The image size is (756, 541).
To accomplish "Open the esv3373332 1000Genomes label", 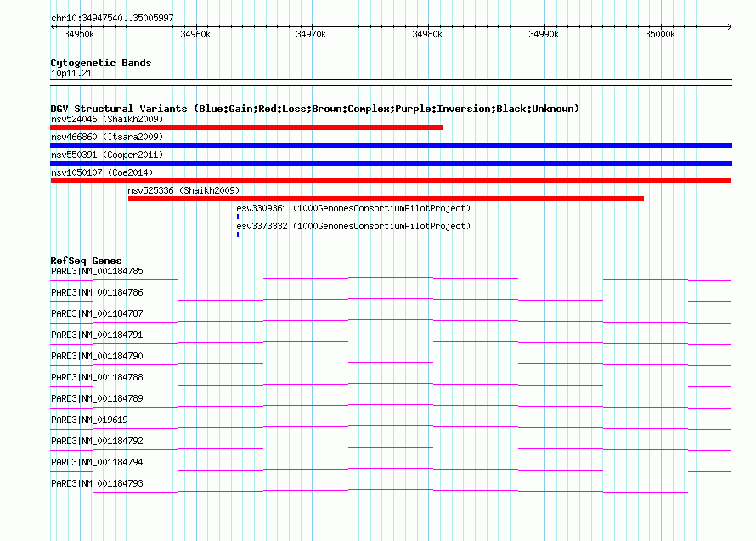I will click(x=353, y=226).
